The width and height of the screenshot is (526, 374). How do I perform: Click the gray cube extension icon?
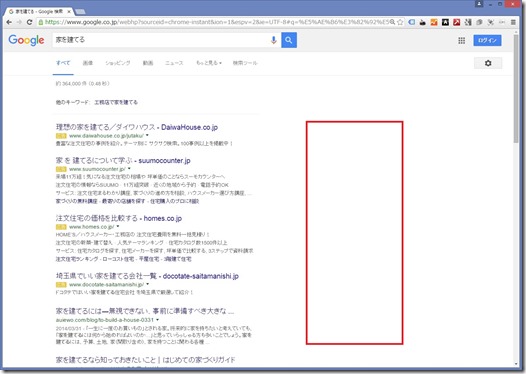tap(479, 22)
